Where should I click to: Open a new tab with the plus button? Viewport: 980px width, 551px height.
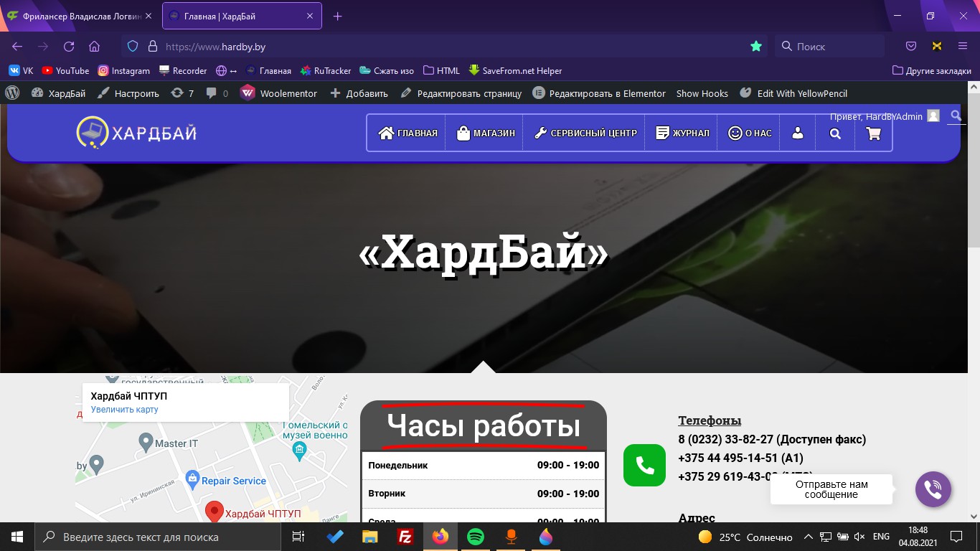coord(338,16)
